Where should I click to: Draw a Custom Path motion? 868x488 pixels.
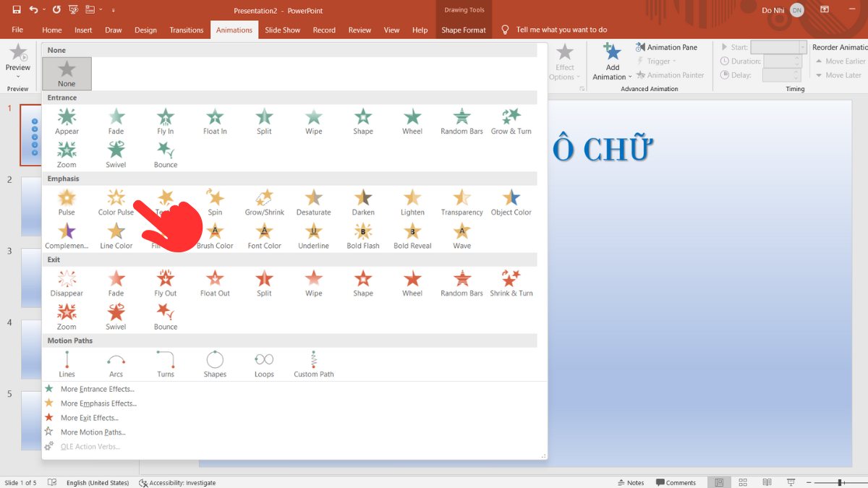coord(313,364)
